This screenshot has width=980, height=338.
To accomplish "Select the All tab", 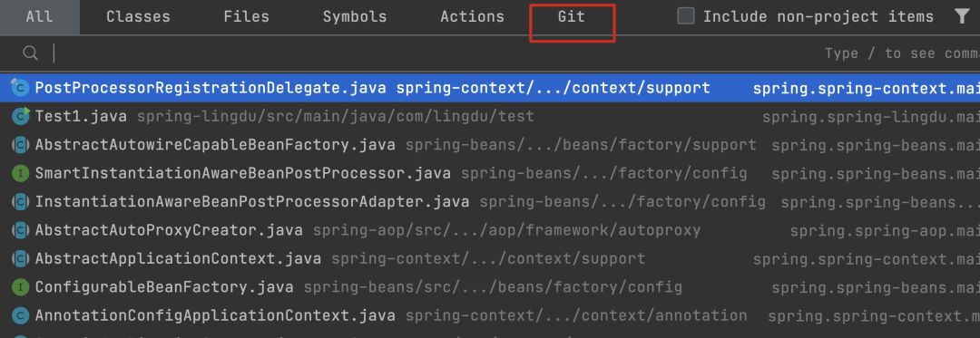I will click(x=39, y=17).
